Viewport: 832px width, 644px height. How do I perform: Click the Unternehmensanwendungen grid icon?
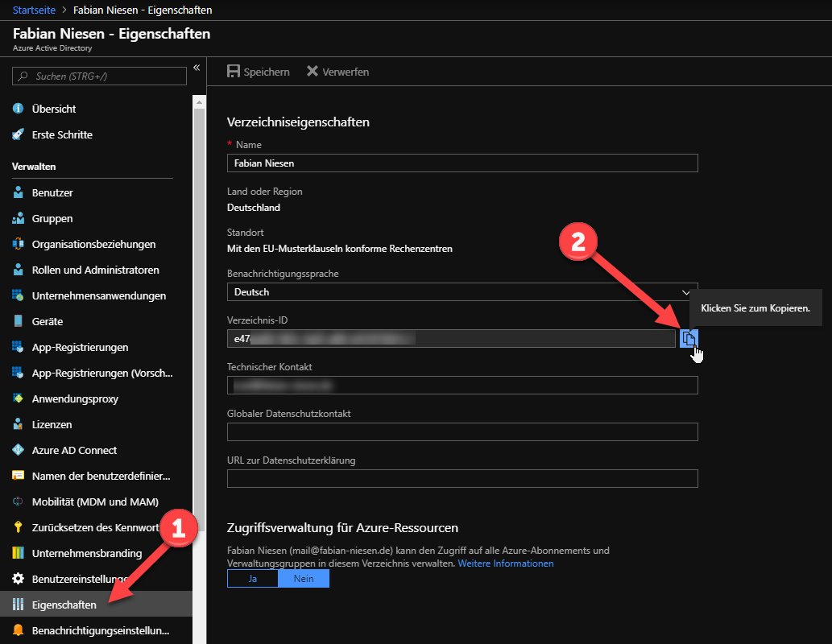(18, 295)
